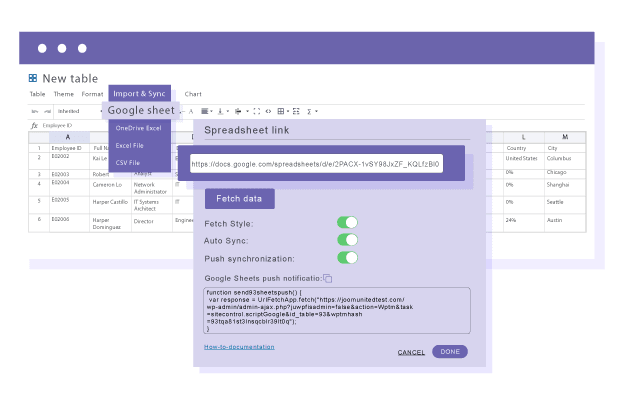Choose OneDrive Excel import option
This screenshot has width=630, height=396.
tap(139, 128)
